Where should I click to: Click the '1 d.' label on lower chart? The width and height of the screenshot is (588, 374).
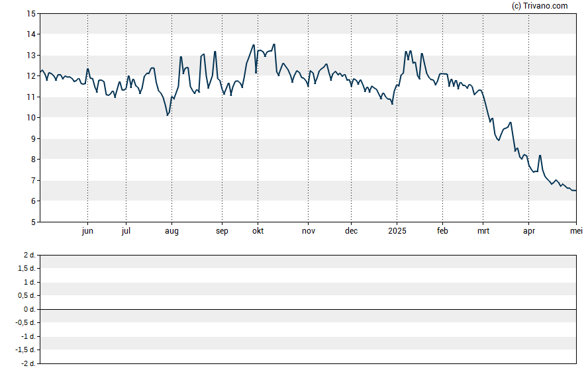[x=30, y=282]
